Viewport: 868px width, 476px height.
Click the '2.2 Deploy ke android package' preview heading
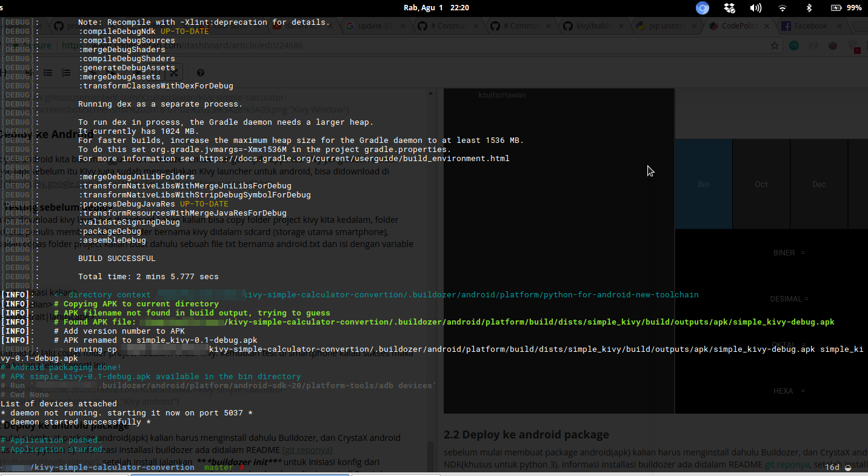(x=526, y=434)
